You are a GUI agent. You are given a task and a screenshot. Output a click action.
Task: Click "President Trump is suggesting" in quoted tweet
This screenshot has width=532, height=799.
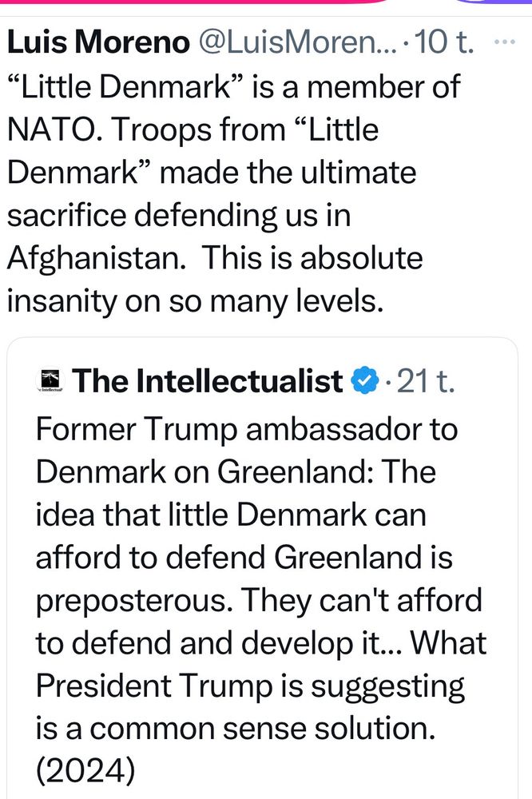pos(249,686)
